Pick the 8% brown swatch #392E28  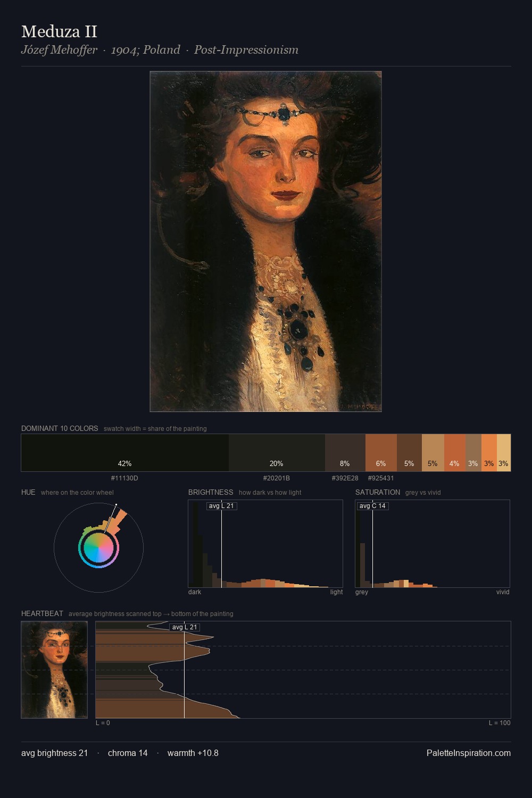(x=345, y=453)
